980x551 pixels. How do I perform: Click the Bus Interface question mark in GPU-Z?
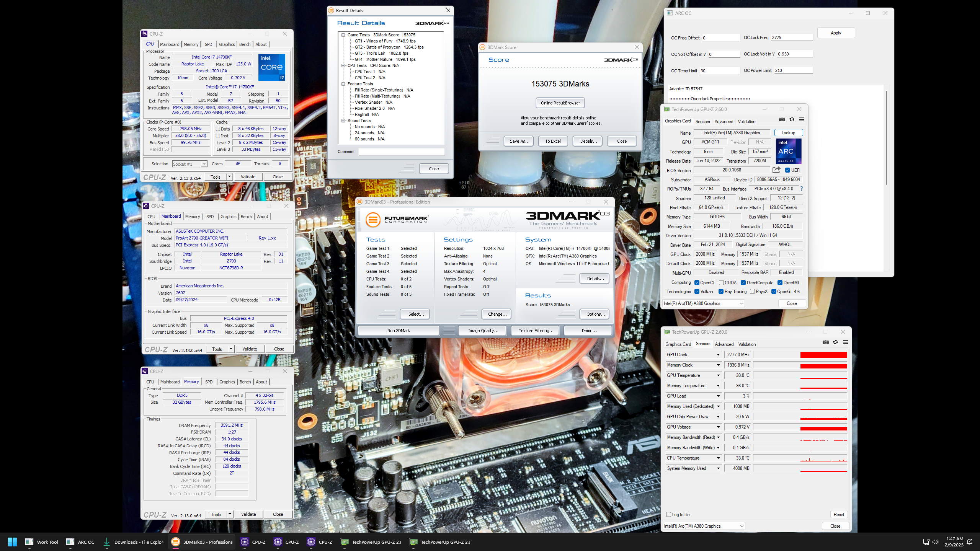801,189
